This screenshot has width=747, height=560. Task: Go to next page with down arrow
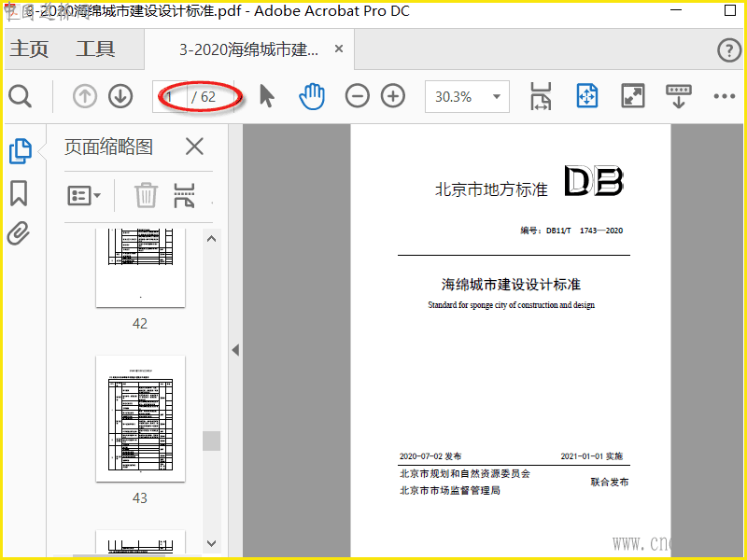click(120, 96)
